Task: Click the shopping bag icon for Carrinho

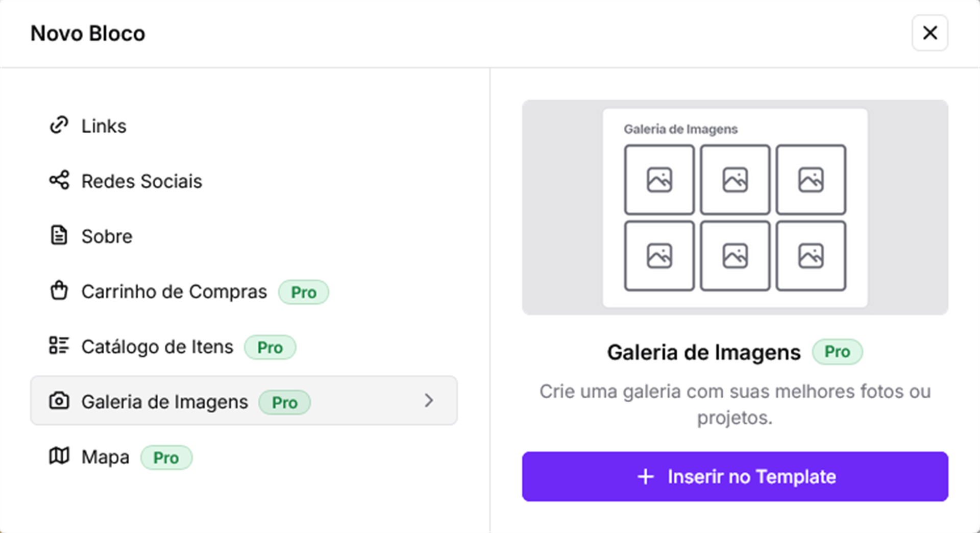Action: click(59, 291)
